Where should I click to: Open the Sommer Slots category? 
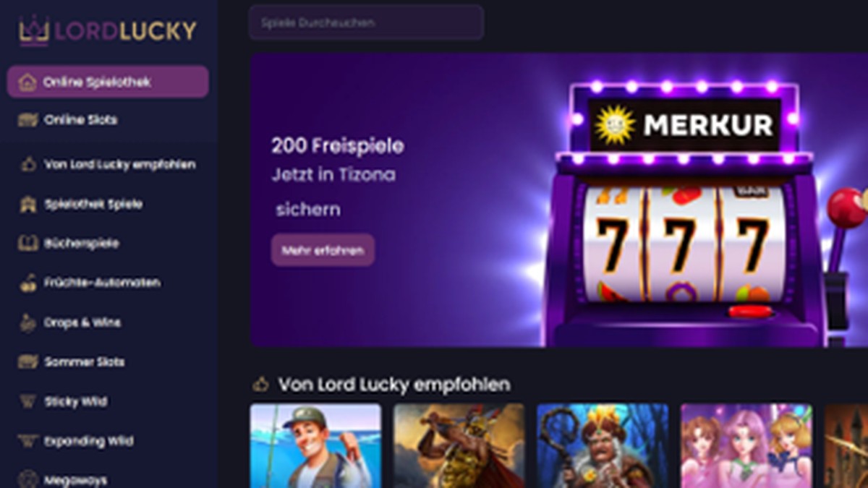(109, 361)
